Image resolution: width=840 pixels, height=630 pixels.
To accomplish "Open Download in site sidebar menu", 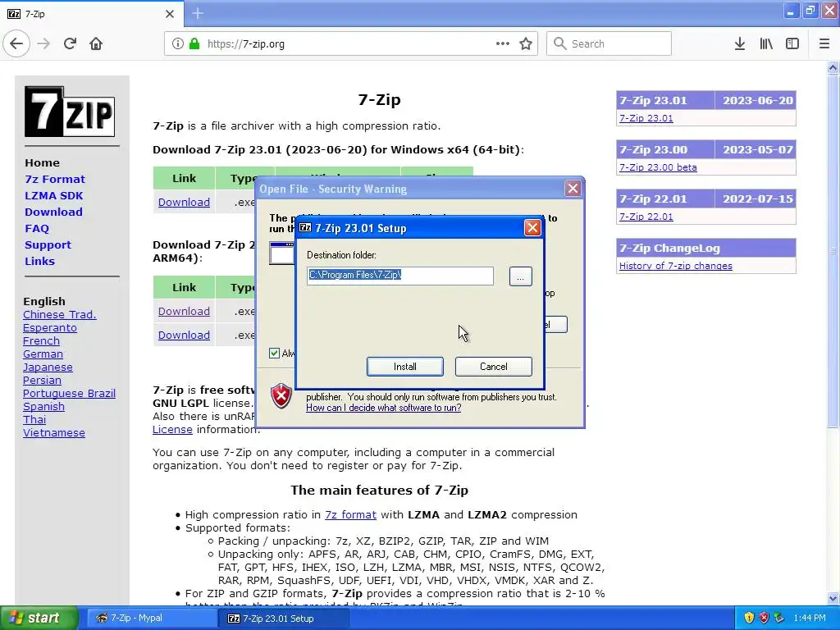I will 53,212.
